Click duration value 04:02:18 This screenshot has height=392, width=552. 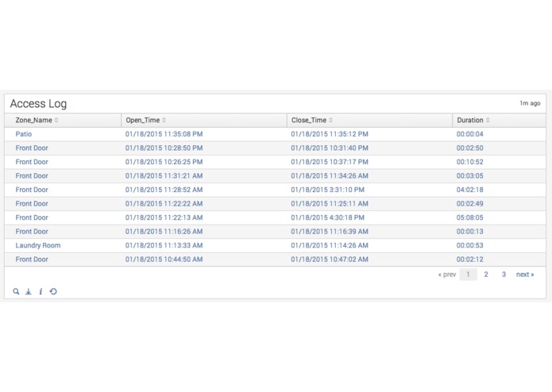click(470, 190)
